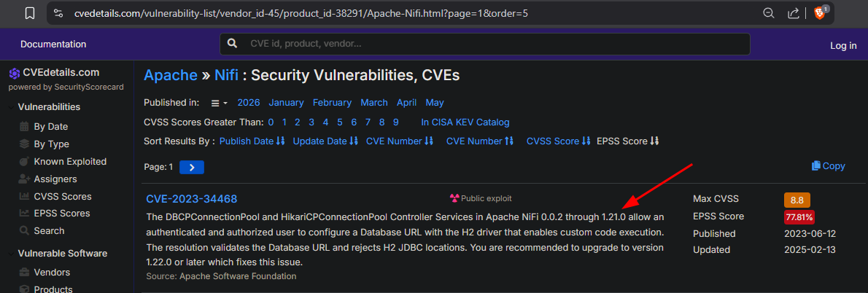The width and height of the screenshot is (868, 293).
Task: Click the share page icon
Action: 794,12
